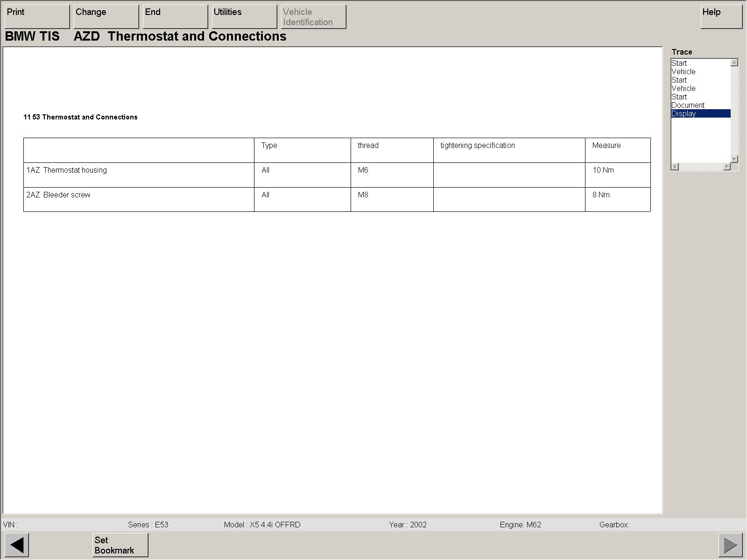Image resolution: width=747 pixels, height=560 pixels.
Task: Select Document entry in Trace list
Action: point(688,105)
